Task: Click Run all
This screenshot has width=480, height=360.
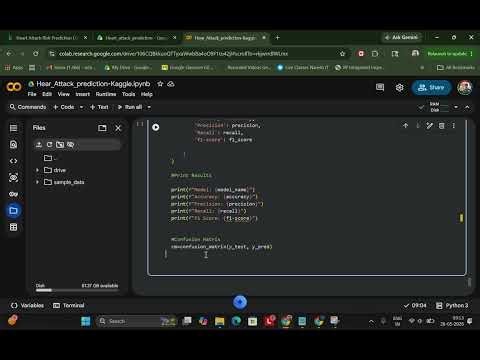Action: click(x=130, y=107)
